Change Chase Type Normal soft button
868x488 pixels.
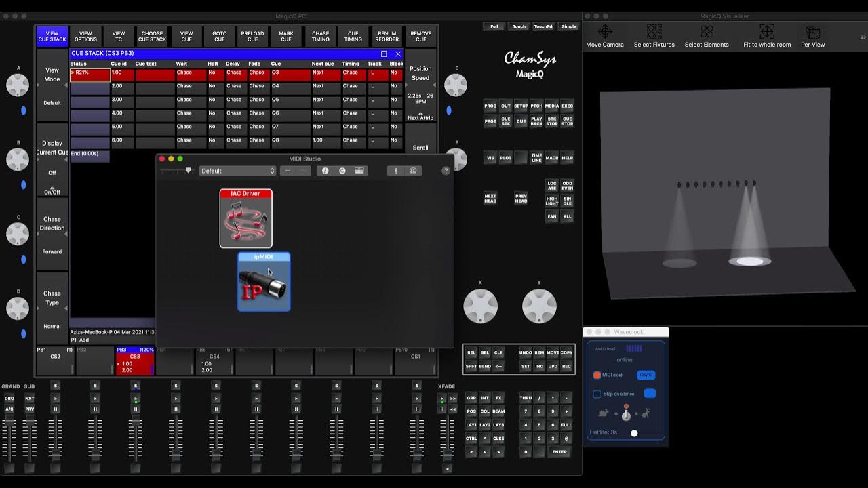[52, 309]
